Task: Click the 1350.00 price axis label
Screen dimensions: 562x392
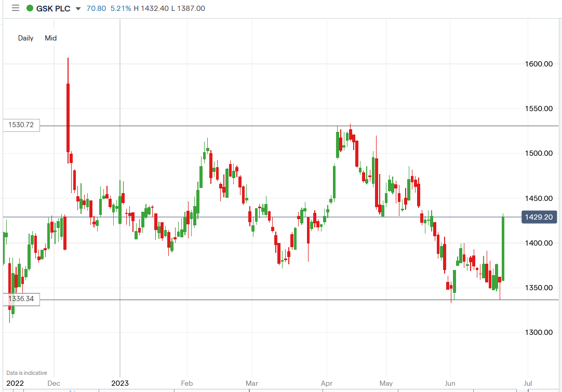Action: point(539,288)
